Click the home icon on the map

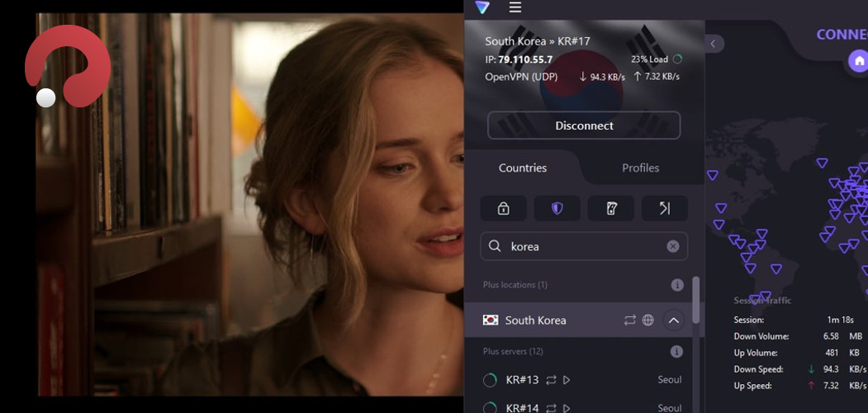pos(859,61)
